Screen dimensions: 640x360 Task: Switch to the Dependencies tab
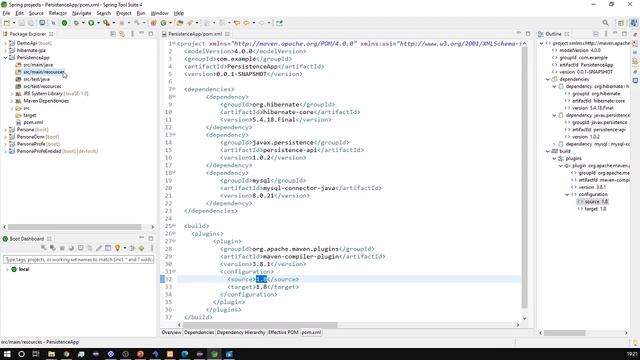click(x=199, y=332)
